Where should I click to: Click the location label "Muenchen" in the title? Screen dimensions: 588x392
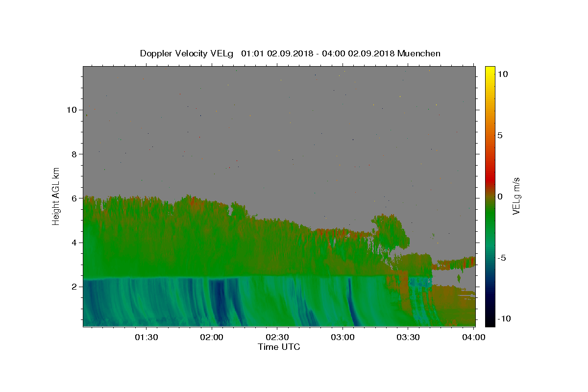tap(419, 53)
